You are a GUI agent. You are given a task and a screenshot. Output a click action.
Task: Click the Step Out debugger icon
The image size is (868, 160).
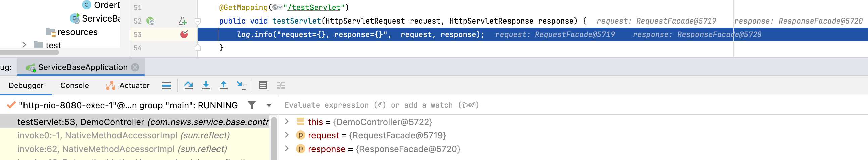223,86
